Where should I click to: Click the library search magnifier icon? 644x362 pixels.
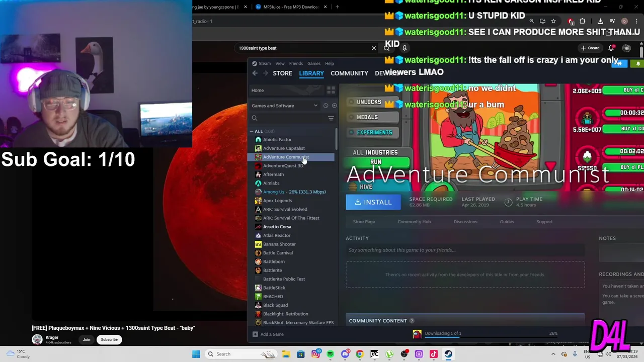tap(255, 118)
